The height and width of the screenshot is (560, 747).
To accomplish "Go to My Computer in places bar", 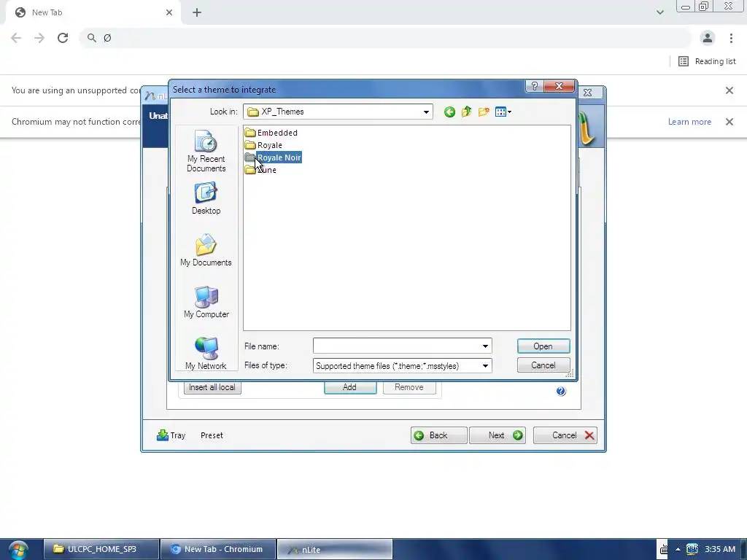I will coord(206,303).
